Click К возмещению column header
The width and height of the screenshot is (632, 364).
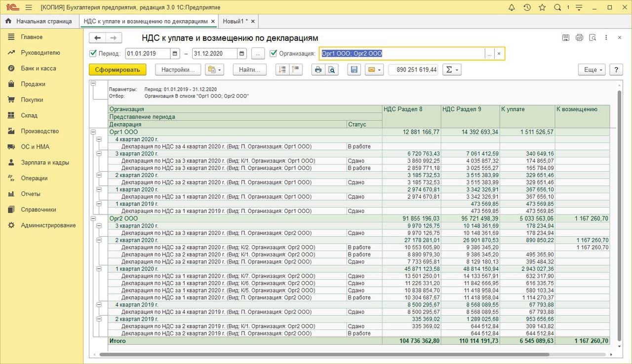click(583, 116)
